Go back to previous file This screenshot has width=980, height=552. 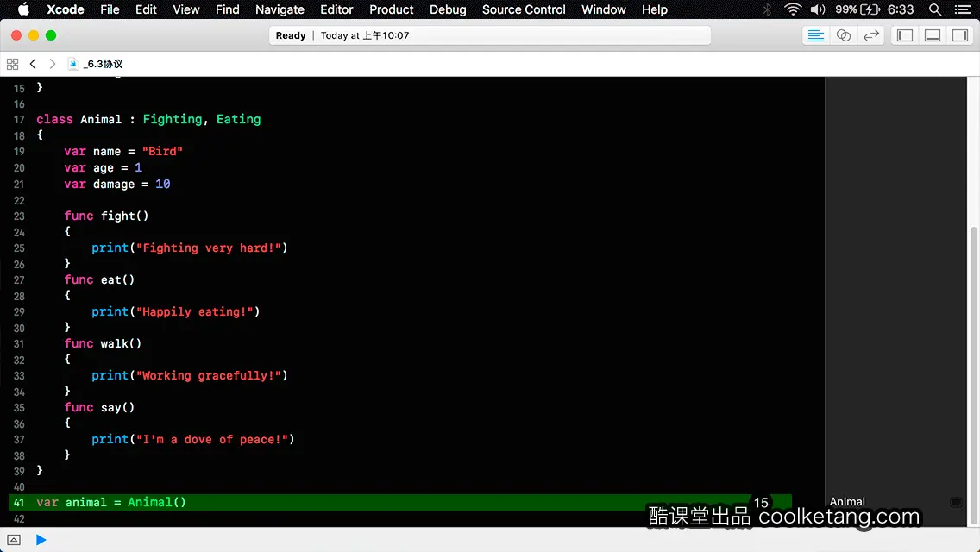click(x=33, y=64)
